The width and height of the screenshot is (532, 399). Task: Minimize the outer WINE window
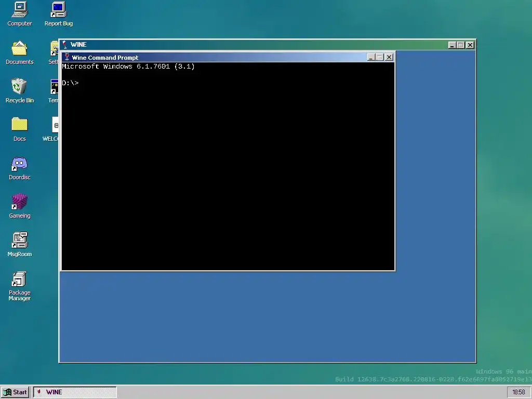451,45
